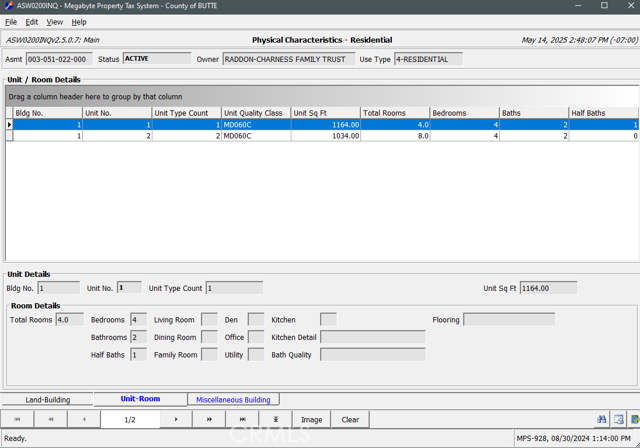Sort by Unit No. column header

(x=117, y=113)
